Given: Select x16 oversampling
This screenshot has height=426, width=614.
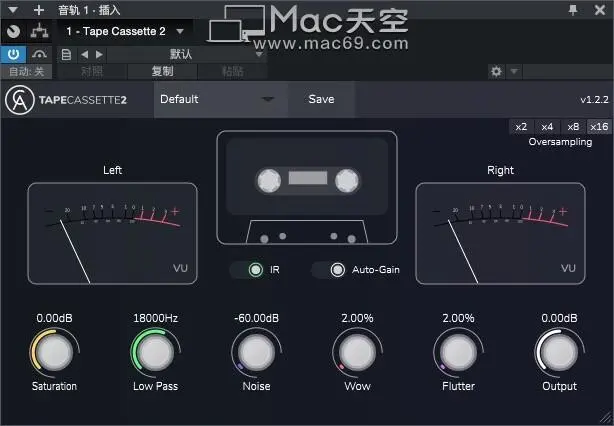Looking at the screenshot, I should 599,127.
